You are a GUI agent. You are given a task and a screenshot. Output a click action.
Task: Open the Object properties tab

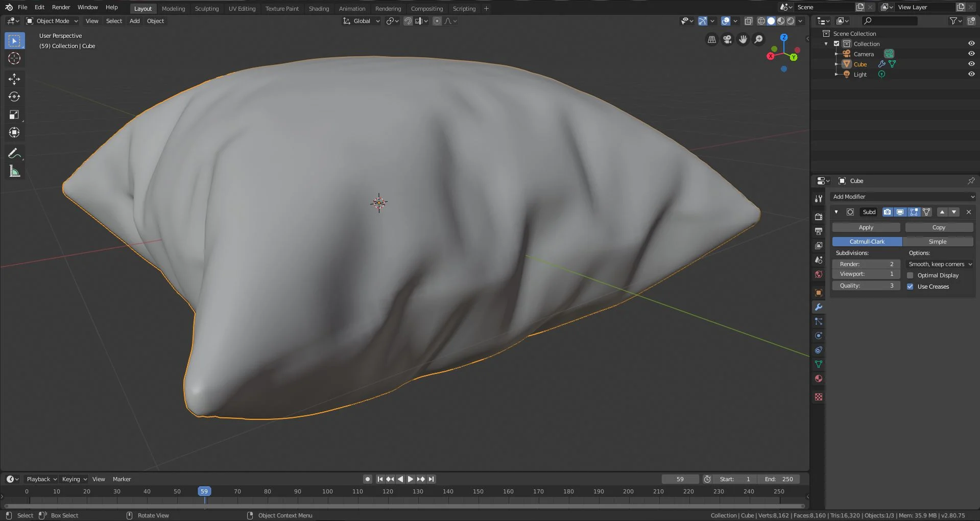(819, 293)
